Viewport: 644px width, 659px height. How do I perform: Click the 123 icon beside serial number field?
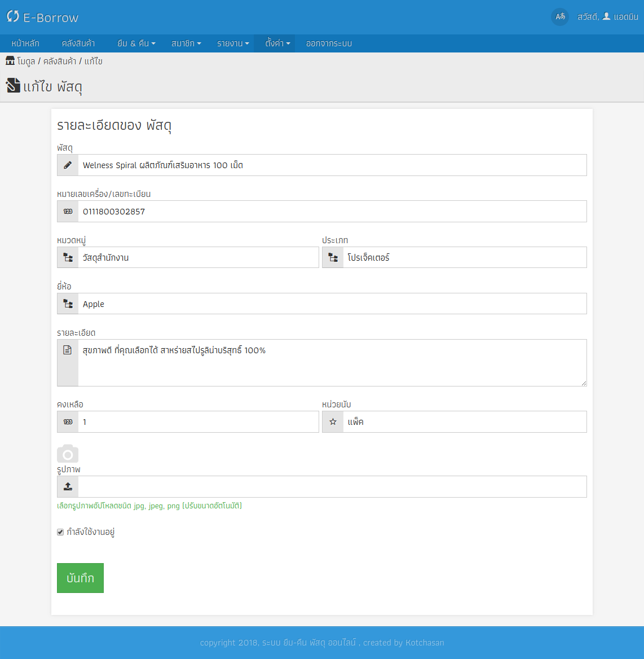tap(68, 212)
